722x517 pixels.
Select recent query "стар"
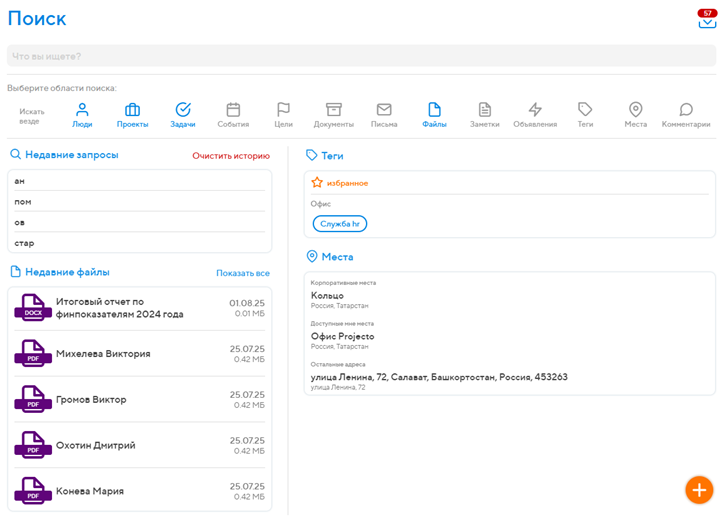(x=140, y=243)
